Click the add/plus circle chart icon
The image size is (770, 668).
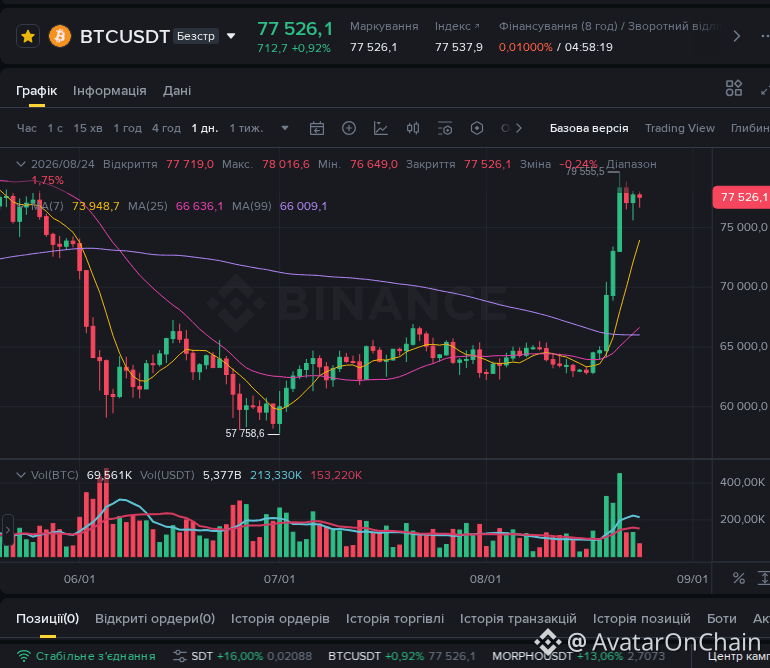(x=349, y=128)
